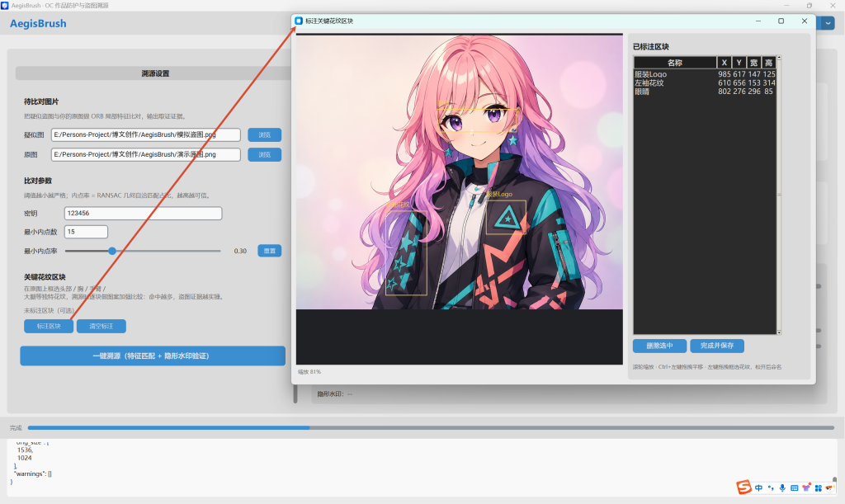Screen dimensions: 845x504
Task: Toggle the Sogou 中 Chinese input mode
Action: point(759,488)
